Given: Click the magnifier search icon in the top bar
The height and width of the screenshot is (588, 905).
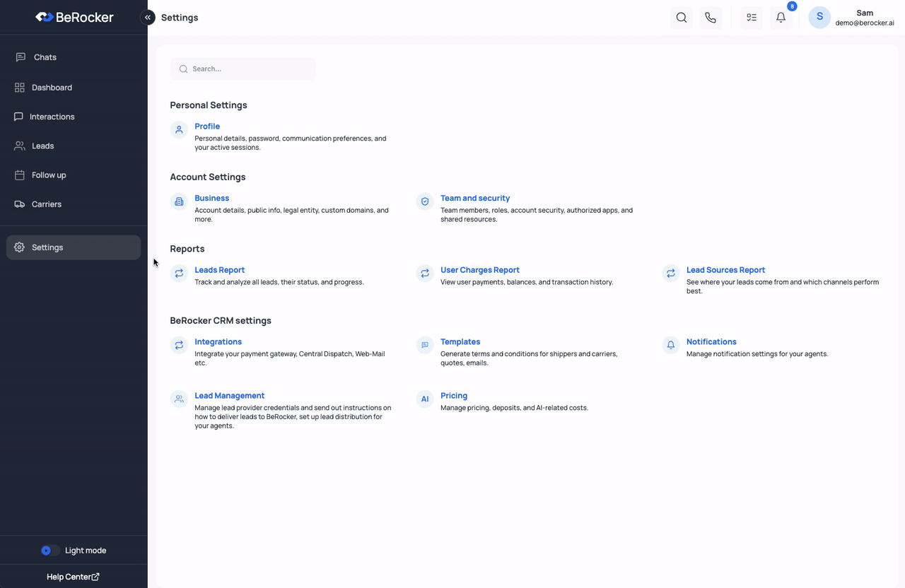Looking at the screenshot, I should (x=681, y=17).
